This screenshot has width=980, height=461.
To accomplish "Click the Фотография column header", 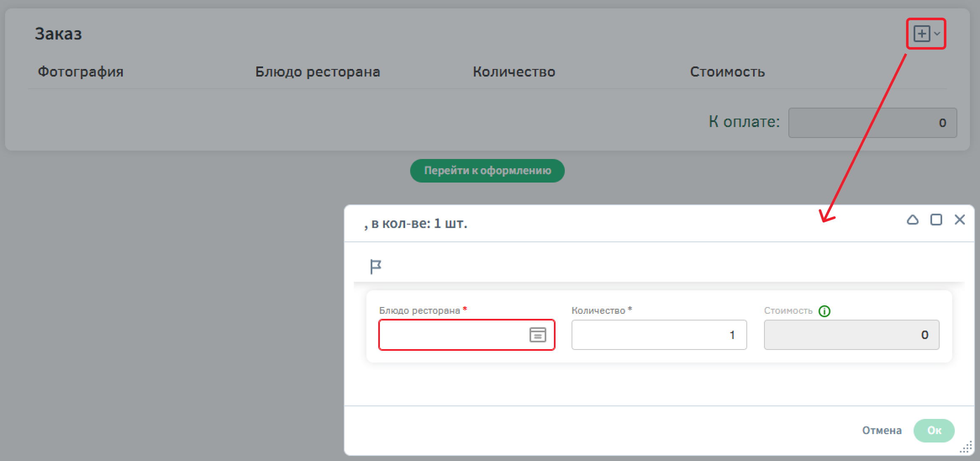I will pos(81,72).
